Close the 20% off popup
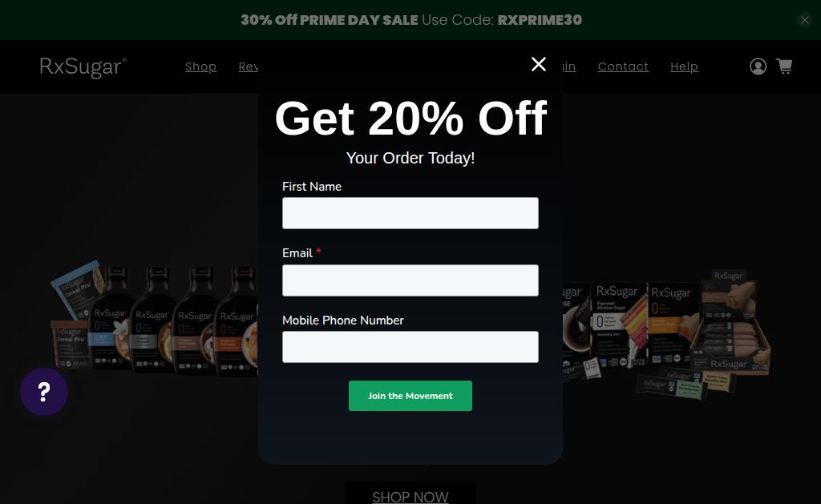 (538, 64)
